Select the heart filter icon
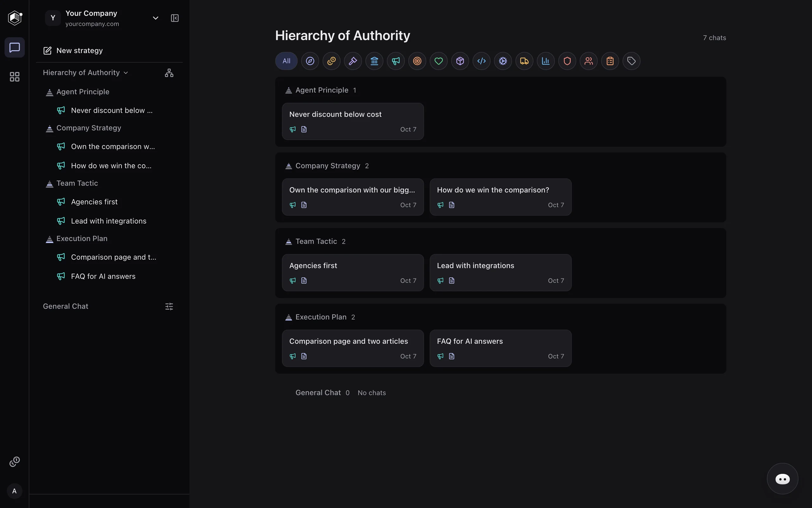812x508 pixels. [x=439, y=61]
